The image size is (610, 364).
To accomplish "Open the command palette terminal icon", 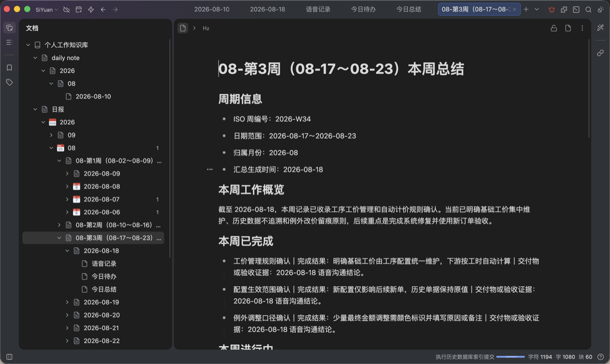I will [576, 10].
